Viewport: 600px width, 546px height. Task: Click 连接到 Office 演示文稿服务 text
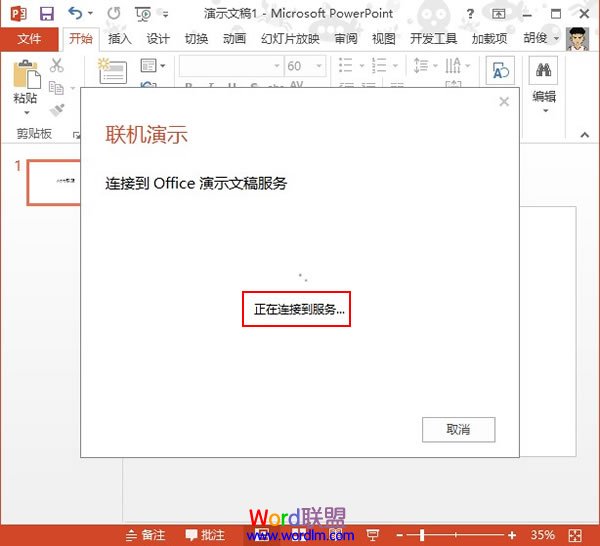(196, 183)
